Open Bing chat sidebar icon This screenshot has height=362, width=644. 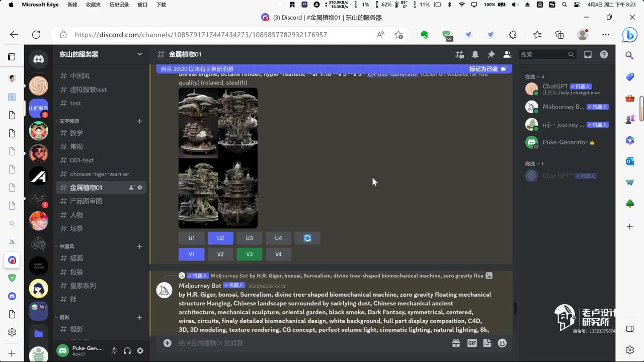coord(629,35)
